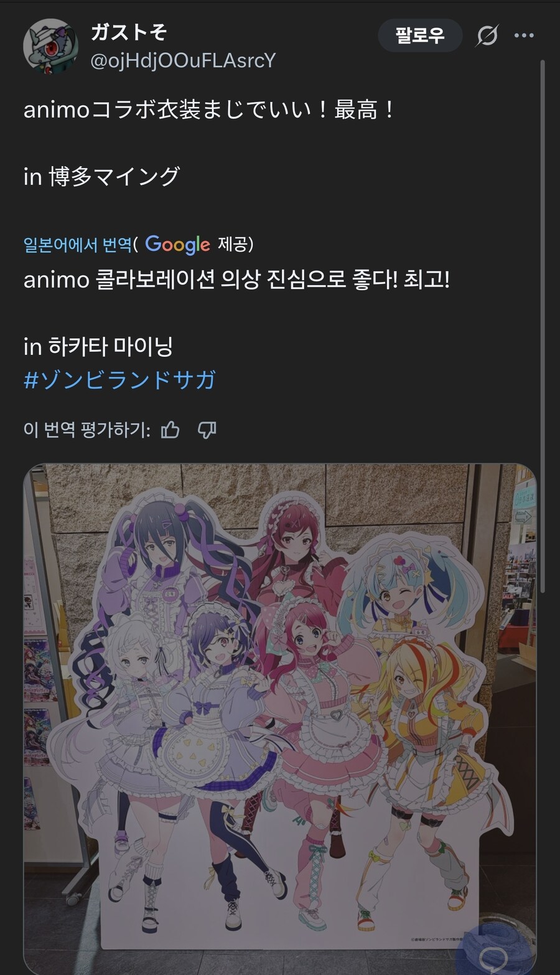Follow the user with 팔로우 button
The image size is (560, 975).
tap(420, 35)
